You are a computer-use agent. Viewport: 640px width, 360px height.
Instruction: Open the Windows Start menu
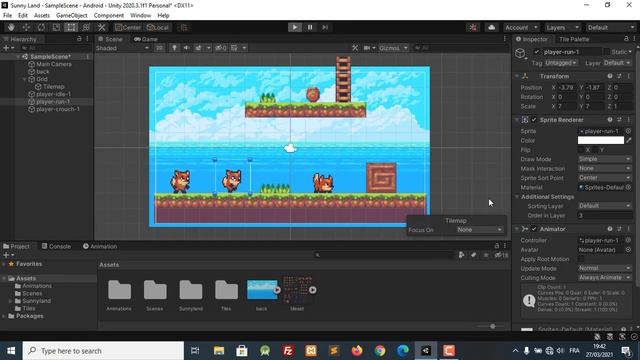point(11,351)
